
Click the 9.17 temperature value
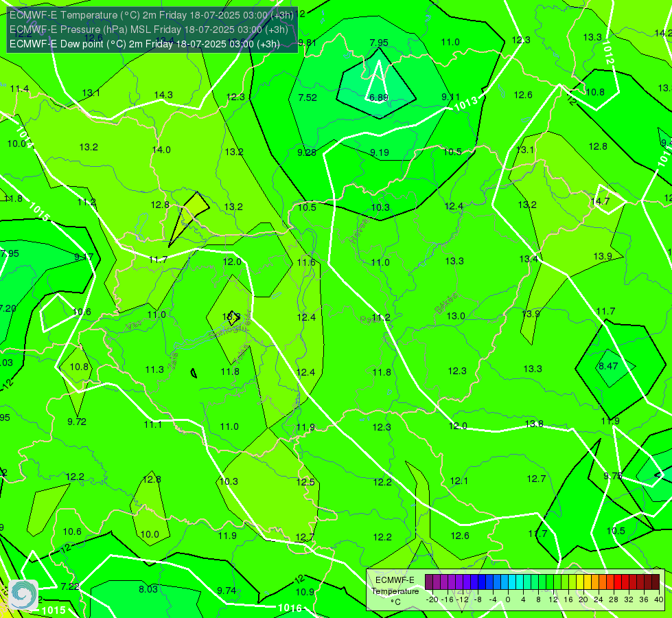tap(84, 257)
